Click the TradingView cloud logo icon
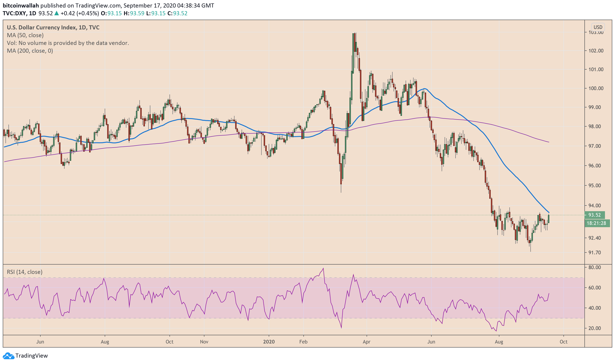 coord(8,356)
